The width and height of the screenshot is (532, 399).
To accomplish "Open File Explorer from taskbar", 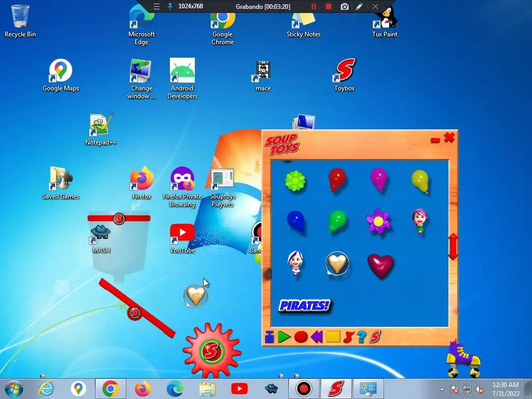I will 207,389.
